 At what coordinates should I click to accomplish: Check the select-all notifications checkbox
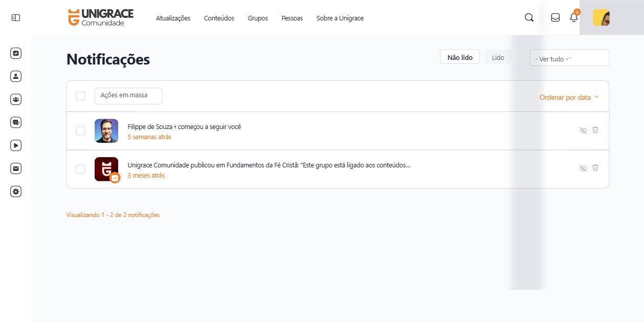click(81, 96)
